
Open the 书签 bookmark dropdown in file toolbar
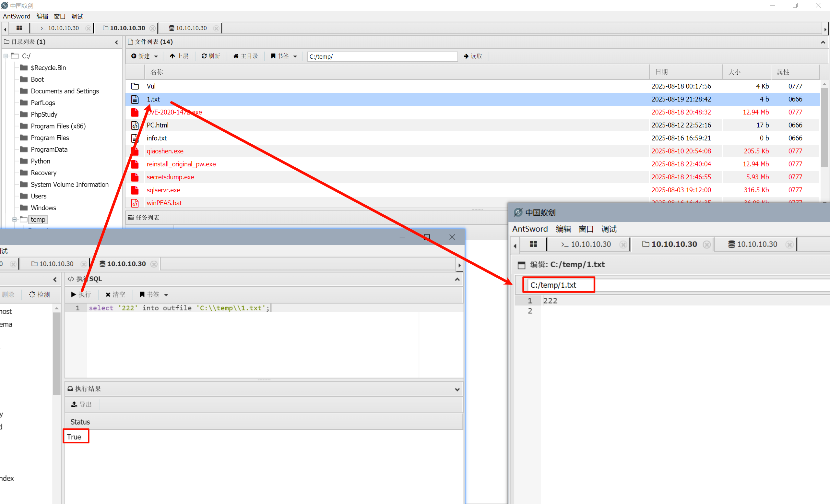coord(284,56)
